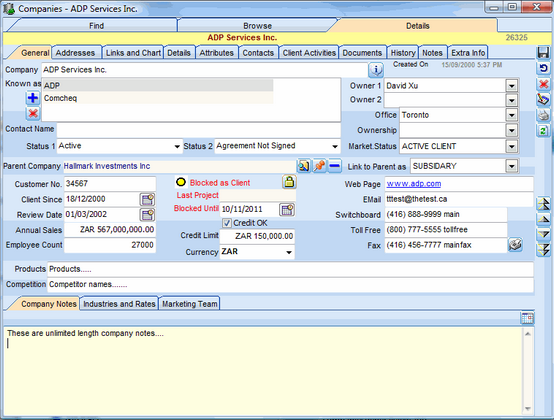Click the fax machine icon beside Fax number
Viewport: 554px width, 420px height.
(x=515, y=244)
